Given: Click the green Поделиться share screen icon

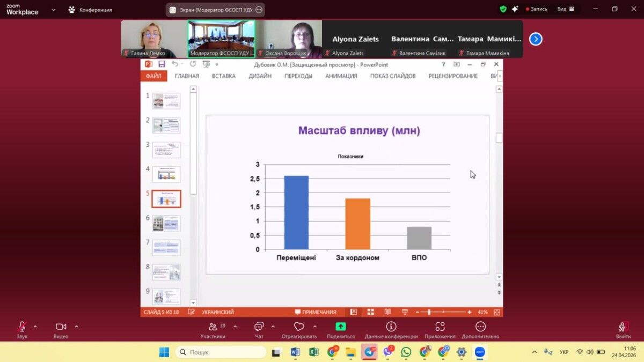Looking at the screenshot, I should point(341,327).
